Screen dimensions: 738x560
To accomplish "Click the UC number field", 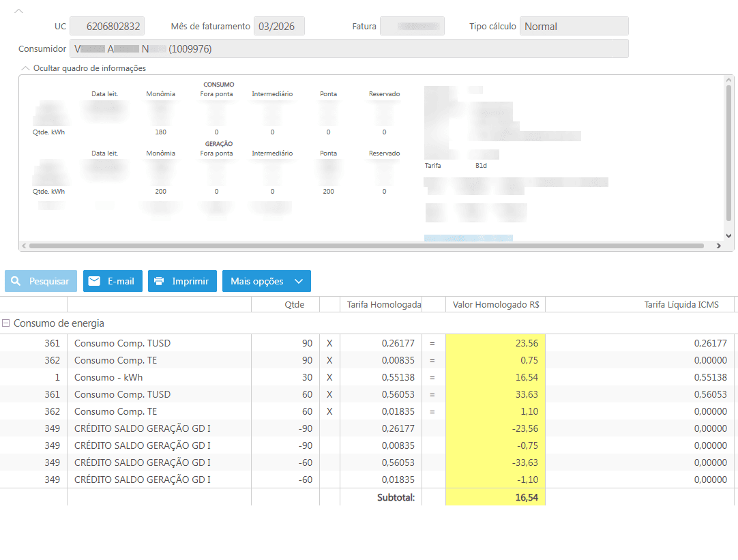I will click(x=107, y=27).
